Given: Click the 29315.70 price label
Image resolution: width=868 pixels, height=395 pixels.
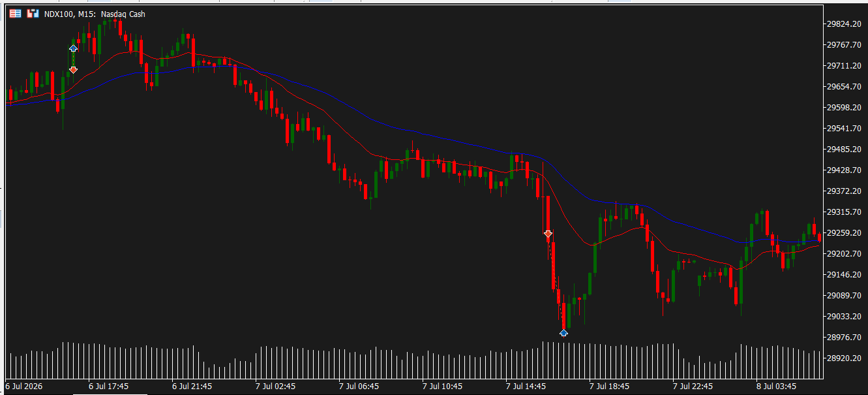Looking at the screenshot, I should pyautogui.click(x=844, y=212).
